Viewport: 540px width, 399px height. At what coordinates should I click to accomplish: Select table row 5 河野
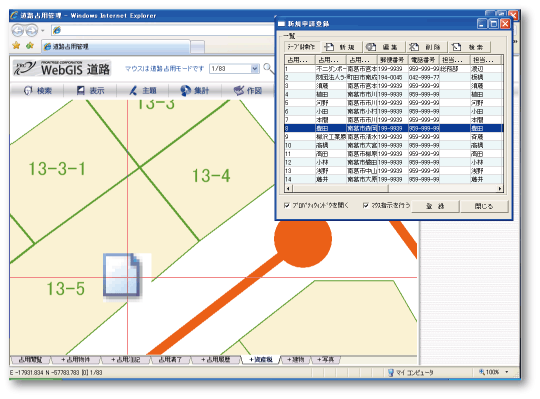point(394,103)
